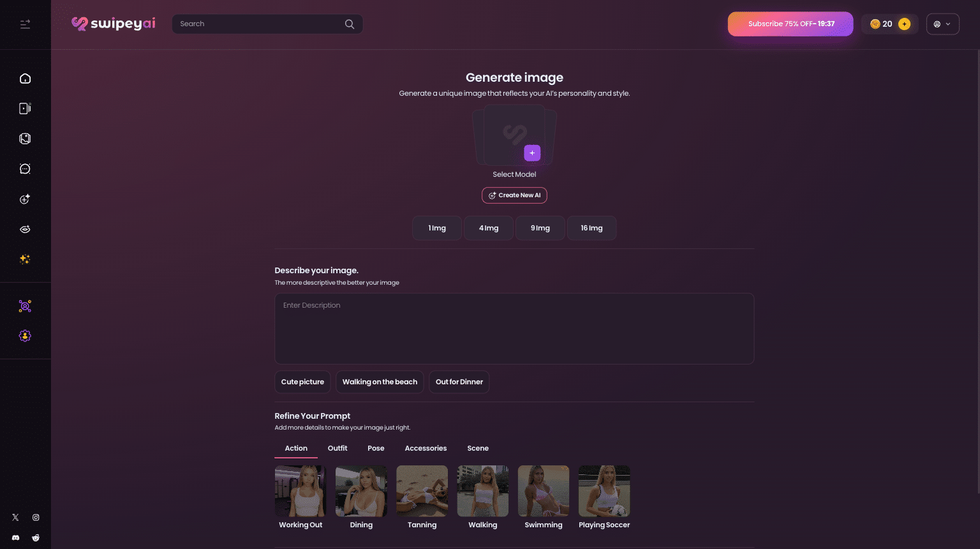980x549 pixels.
Task: Switch to the Outfit tab
Action: [338, 448]
